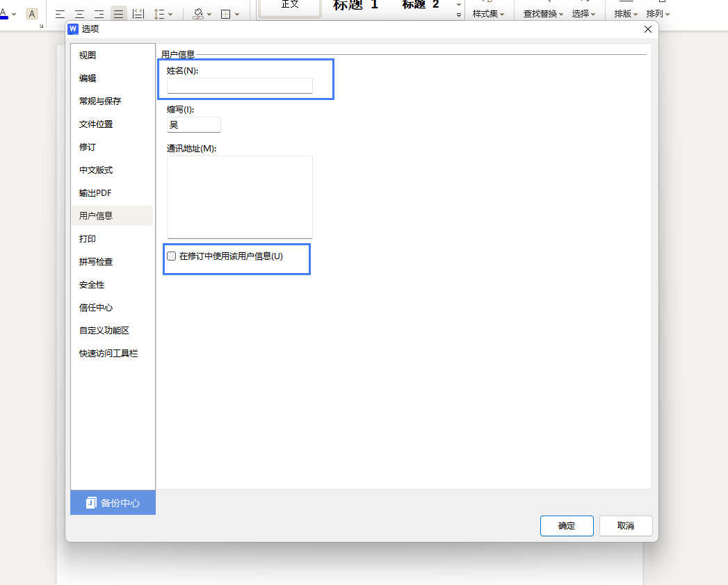Image resolution: width=728 pixels, height=585 pixels.
Task: Open the borders dropdown arrow
Action: point(237,15)
